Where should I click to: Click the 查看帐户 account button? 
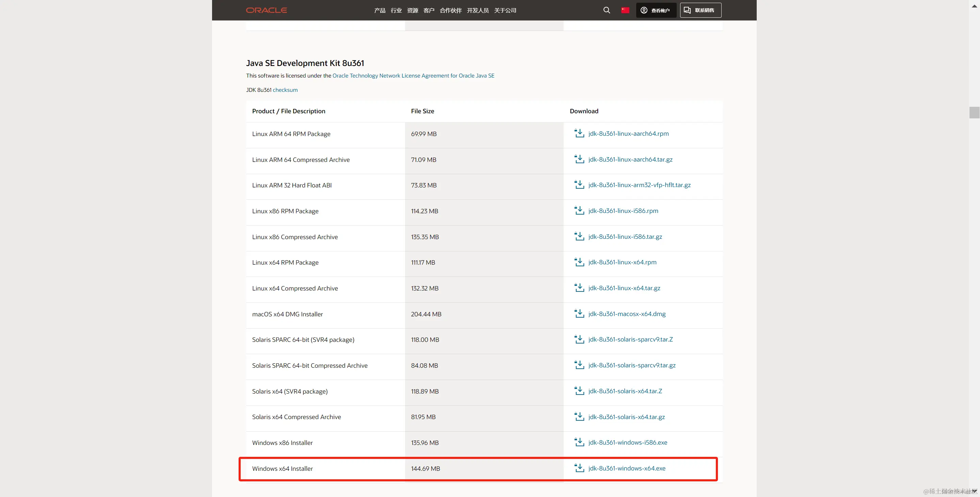click(656, 10)
